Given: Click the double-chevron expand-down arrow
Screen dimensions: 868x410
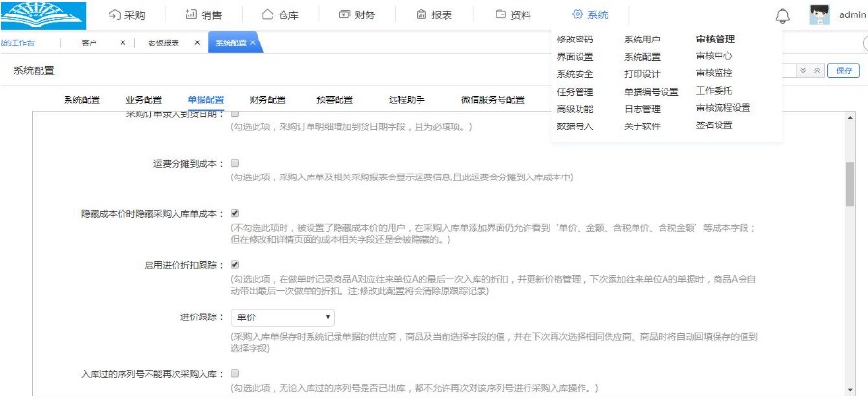Looking at the screenshot, I should point(805,70).
